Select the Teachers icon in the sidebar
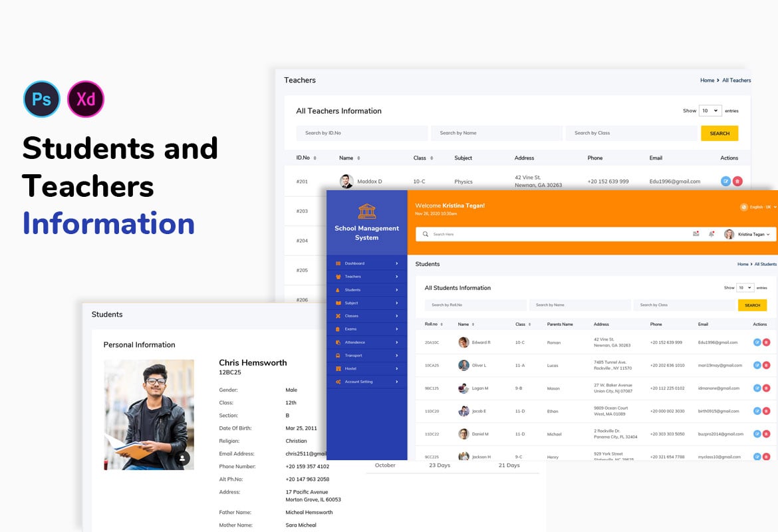778x532 pixels. point(337,277)
